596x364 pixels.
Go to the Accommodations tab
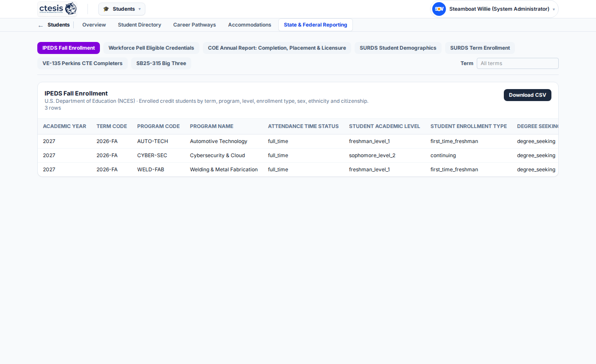(x=250, y=25)
